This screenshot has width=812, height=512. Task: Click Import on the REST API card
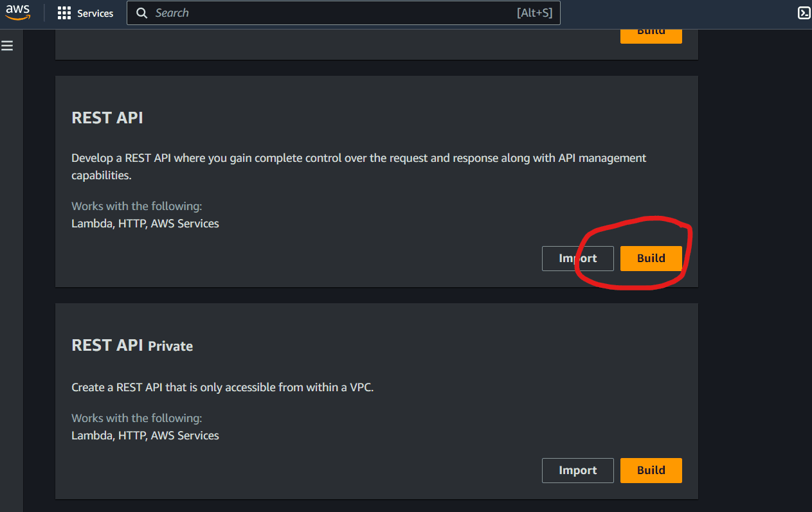coord(577,258)
